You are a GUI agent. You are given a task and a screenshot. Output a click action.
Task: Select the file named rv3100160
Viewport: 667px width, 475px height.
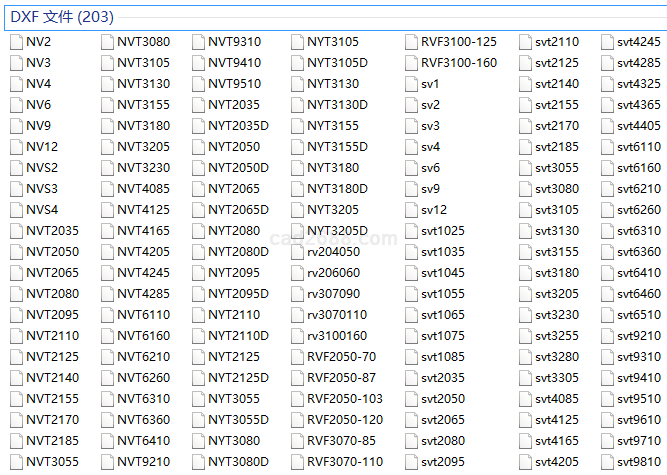(336, 336)
